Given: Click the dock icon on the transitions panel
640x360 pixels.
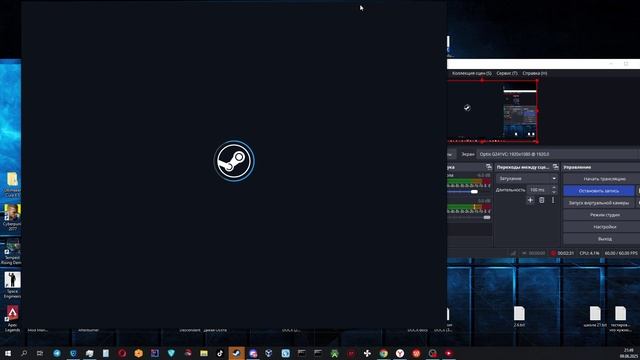Looking at the screenshot, I should (x=556, y=167).
